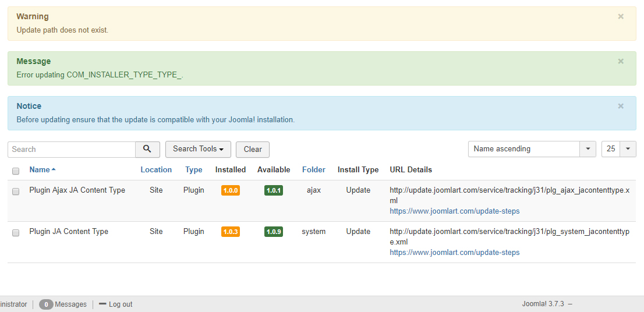This screenshot has width=644, height=312.
Task: Select the Plugin JA Content Type checkbox
Action: click(16, 232)
